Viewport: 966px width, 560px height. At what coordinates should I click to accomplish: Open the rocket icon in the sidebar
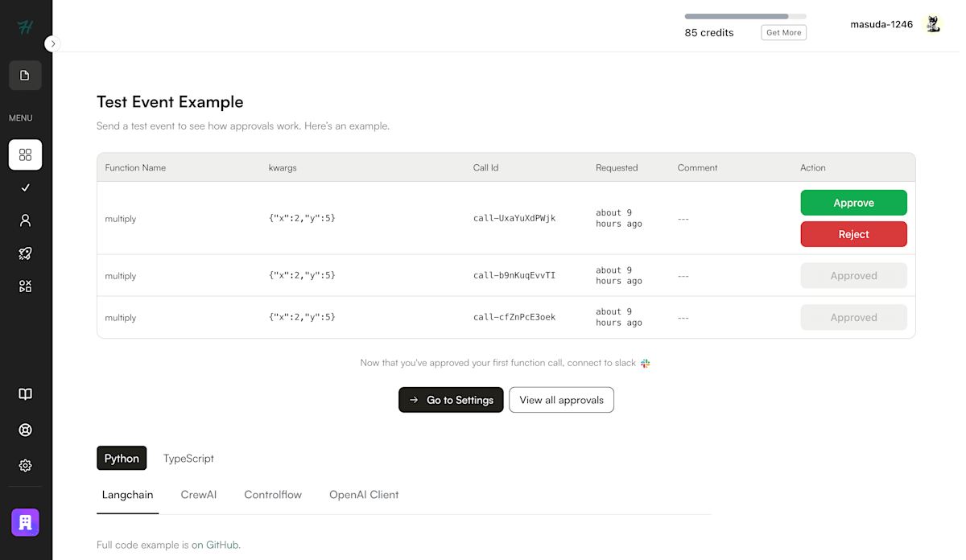coord(25,253)
